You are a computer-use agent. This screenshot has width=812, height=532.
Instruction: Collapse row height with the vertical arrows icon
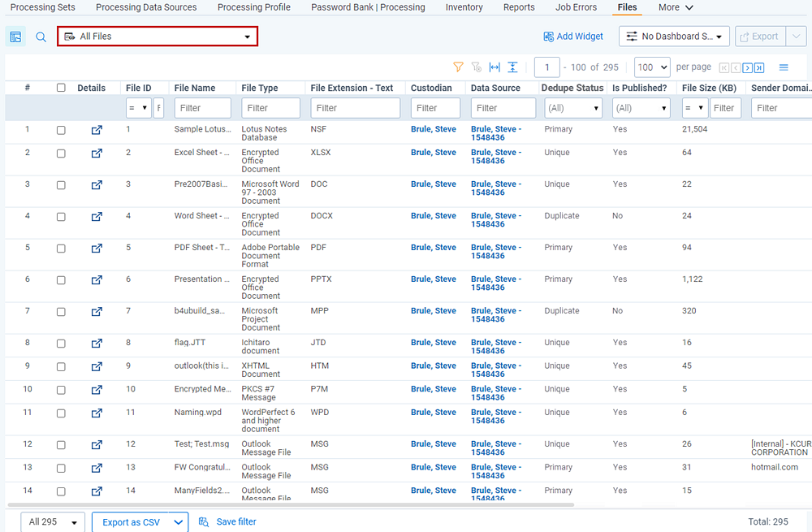[x=512, y=67]
